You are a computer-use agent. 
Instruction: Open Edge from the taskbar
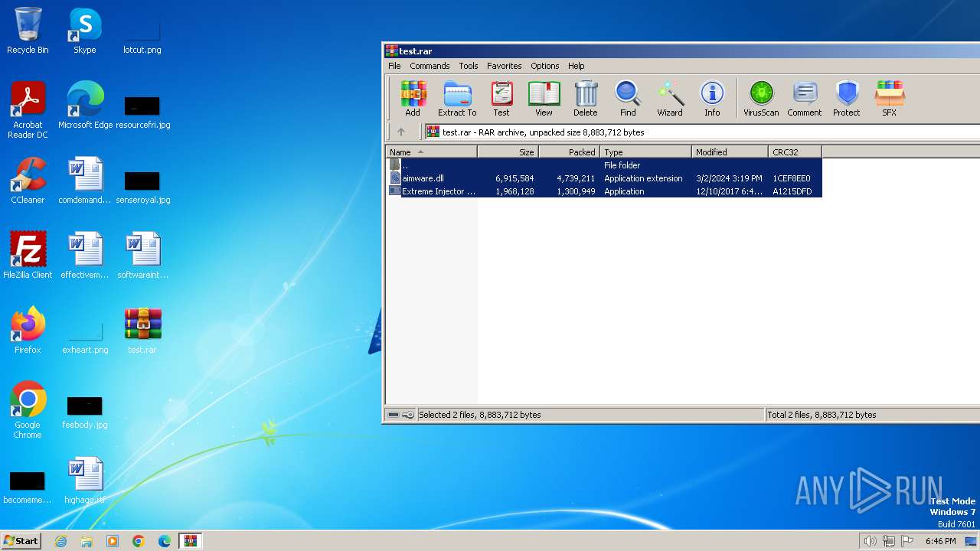tap(165, 541)
